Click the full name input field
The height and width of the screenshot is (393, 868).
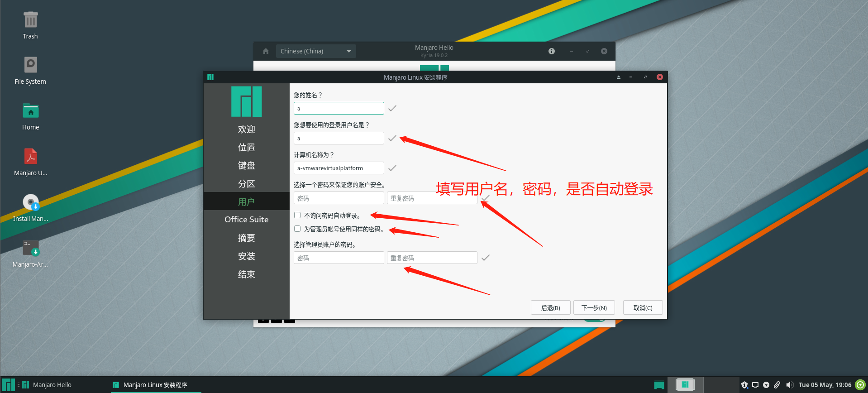point(339,108)
